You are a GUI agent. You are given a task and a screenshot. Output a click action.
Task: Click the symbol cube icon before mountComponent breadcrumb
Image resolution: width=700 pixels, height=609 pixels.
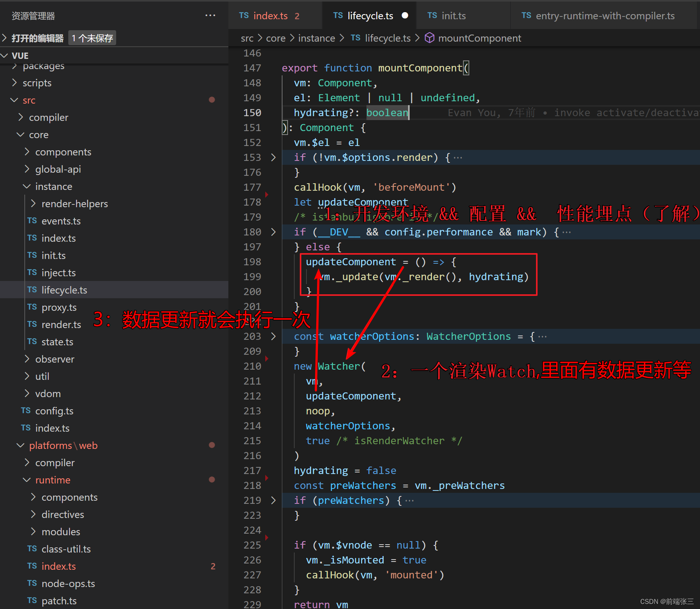430,38
